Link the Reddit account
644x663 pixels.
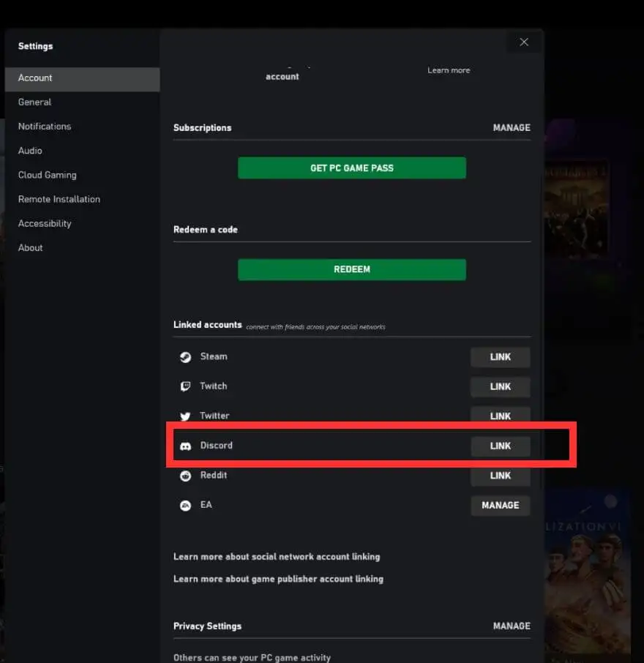pyautogui.click(x=501, y=476)
